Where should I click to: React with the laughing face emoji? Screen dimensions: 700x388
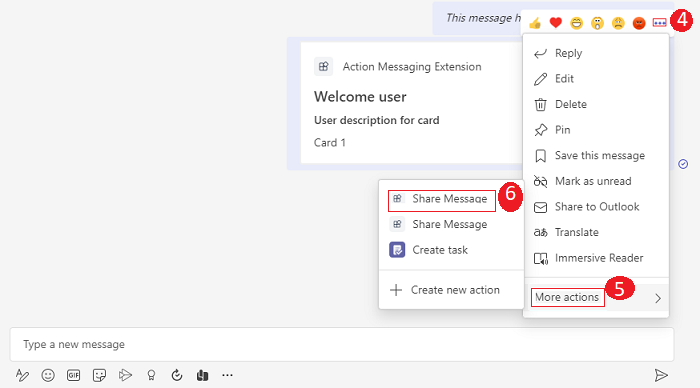pos(576,23)
